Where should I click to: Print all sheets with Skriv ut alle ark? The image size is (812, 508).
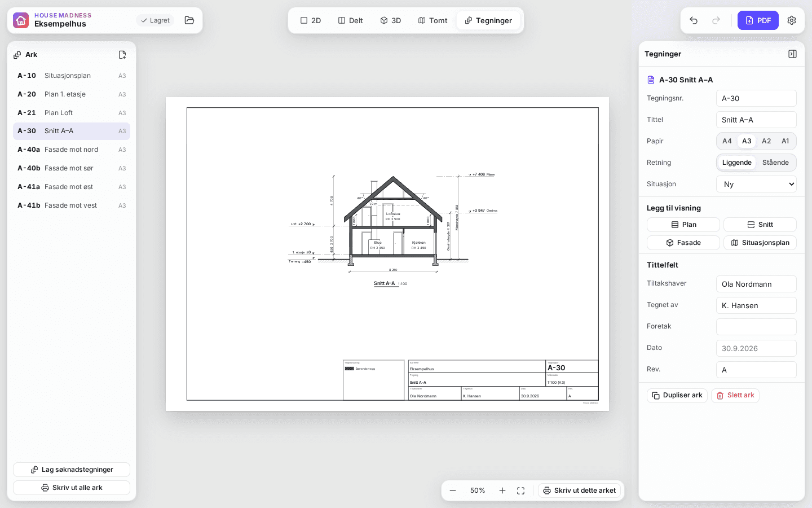coord(72,488)
